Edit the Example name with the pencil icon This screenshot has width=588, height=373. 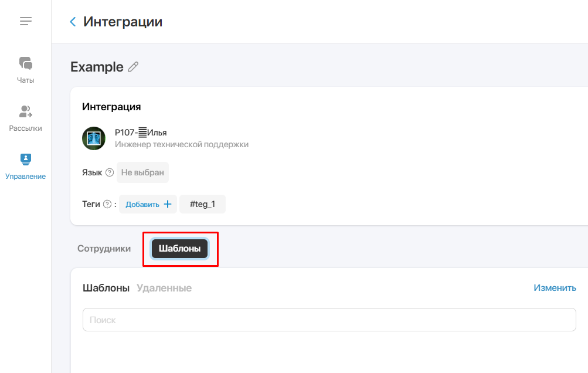tap(133, 67)
